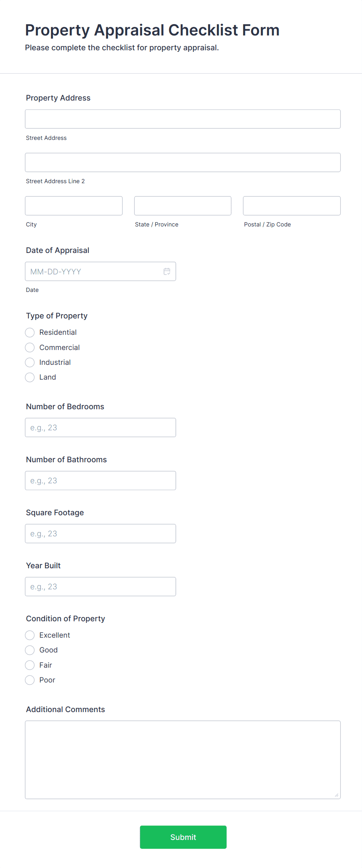Mark property condition as Excellent
The height and width of the screenshot is (868, 362).
point(30,635)
